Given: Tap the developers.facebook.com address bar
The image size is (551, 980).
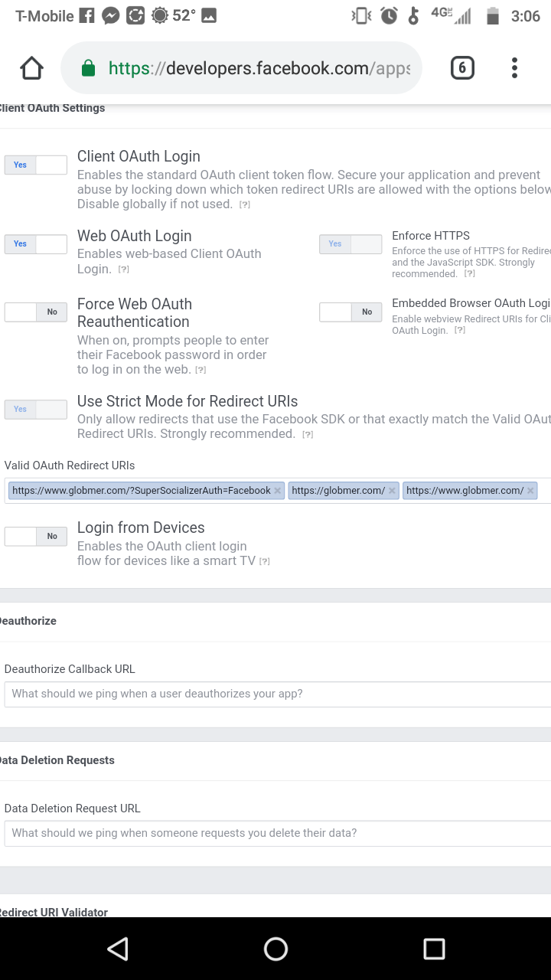Looking at the screenshot, I should coord(241,68).
